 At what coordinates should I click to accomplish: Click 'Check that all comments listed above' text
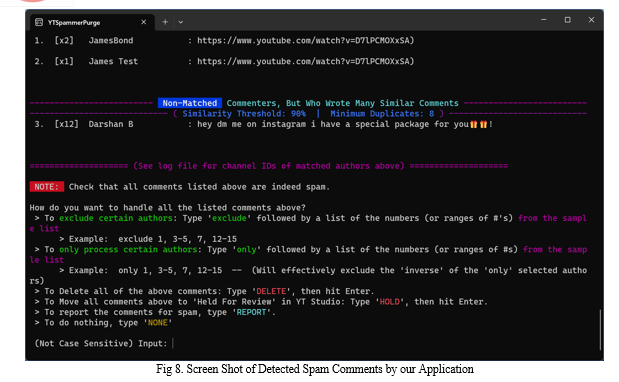pyautogui.click(x=199, y=187)
